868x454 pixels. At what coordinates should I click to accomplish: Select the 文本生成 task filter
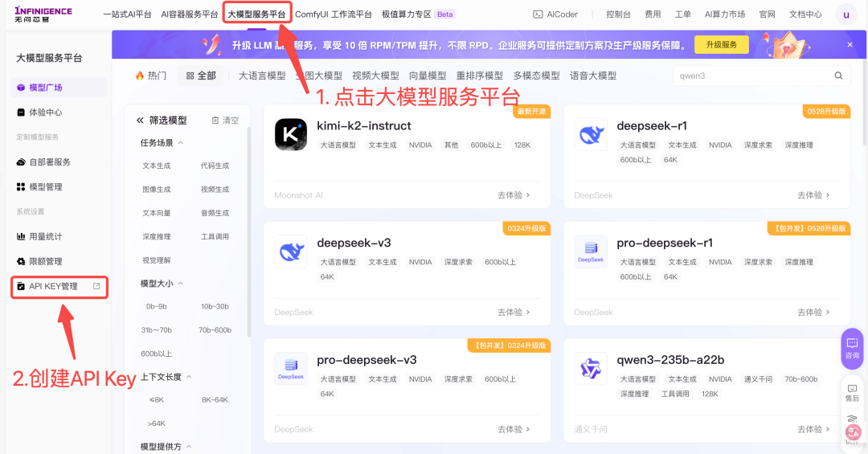point(157,166)
